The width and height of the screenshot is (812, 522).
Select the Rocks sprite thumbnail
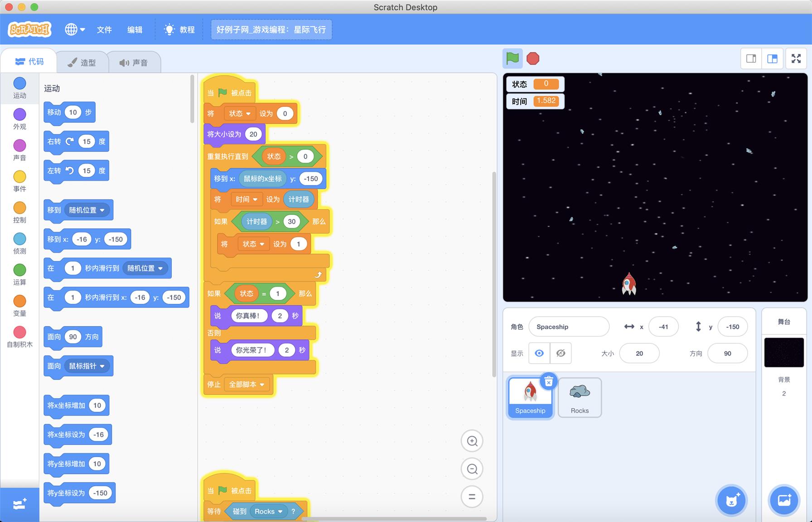point(580,397)
